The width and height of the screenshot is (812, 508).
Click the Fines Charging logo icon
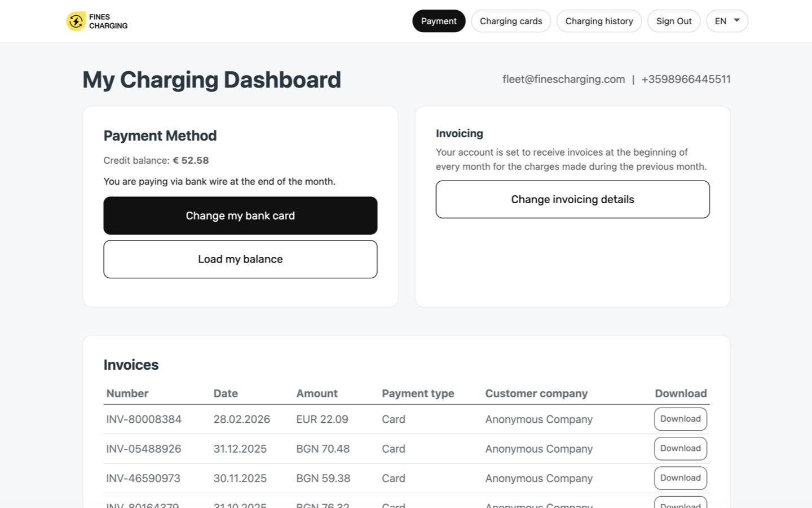tap(76, 21)
